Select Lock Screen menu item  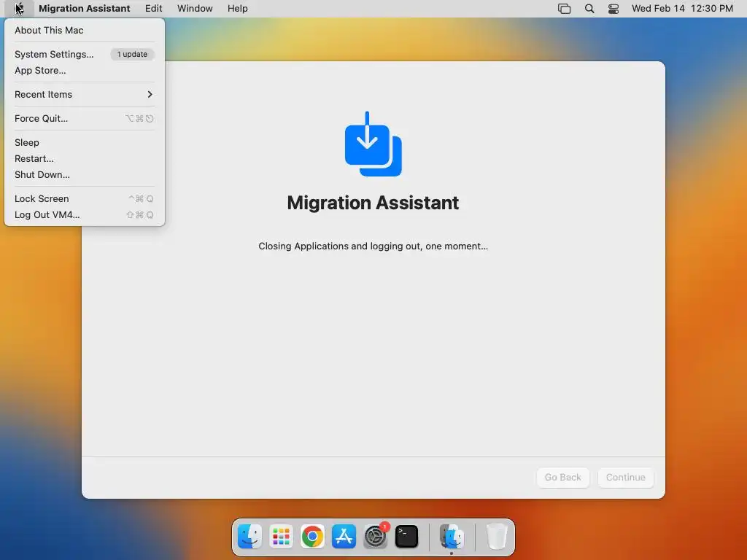[x=85, y=198]
